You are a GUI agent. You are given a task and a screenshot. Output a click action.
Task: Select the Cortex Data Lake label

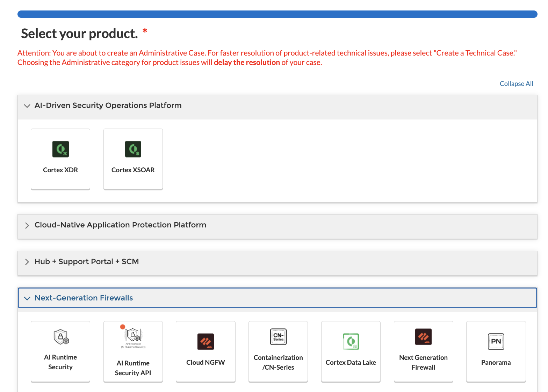(x=351, y=363)
